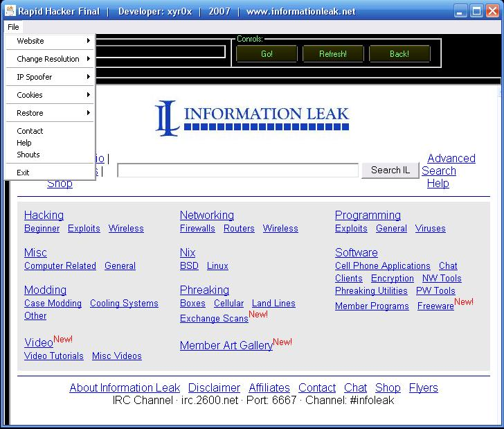This screenshot has height=429, width=504.
Task: Open the PW Tools link
Action: [435, 291]
